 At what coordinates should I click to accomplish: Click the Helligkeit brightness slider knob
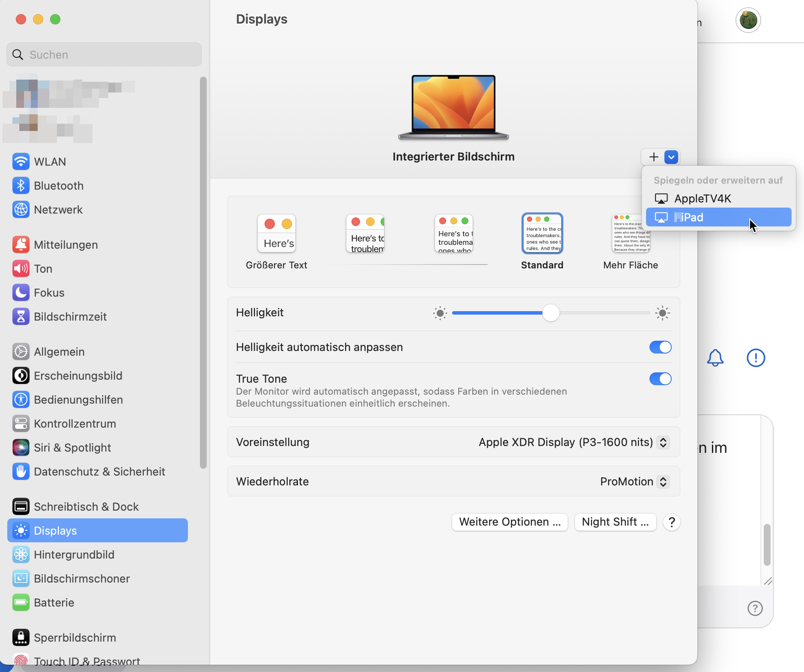coord(551,313)
